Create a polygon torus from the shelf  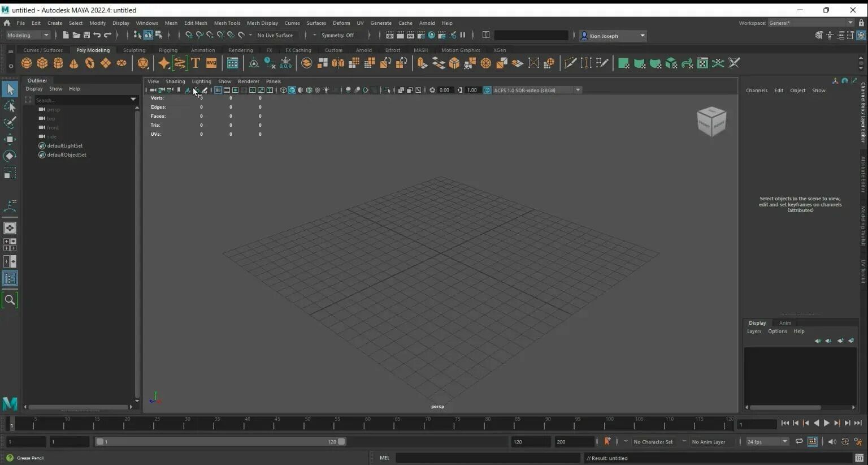click(89, 63)
